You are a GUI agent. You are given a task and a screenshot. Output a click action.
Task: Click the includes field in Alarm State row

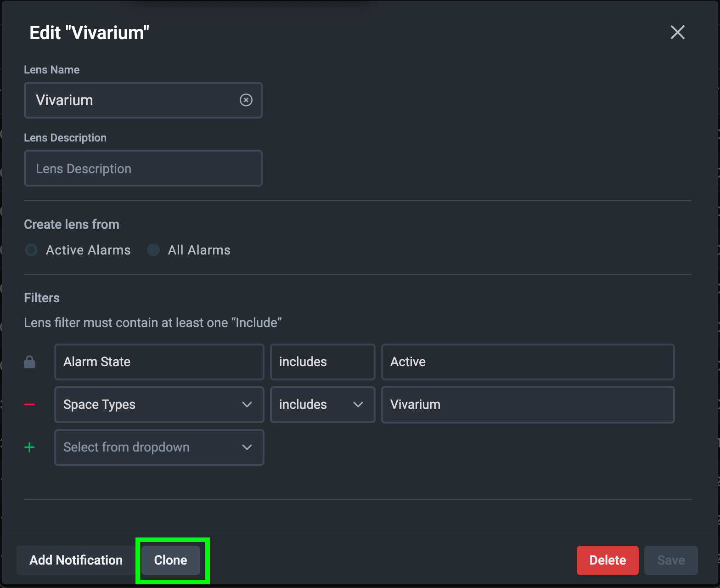click(322, 362)
